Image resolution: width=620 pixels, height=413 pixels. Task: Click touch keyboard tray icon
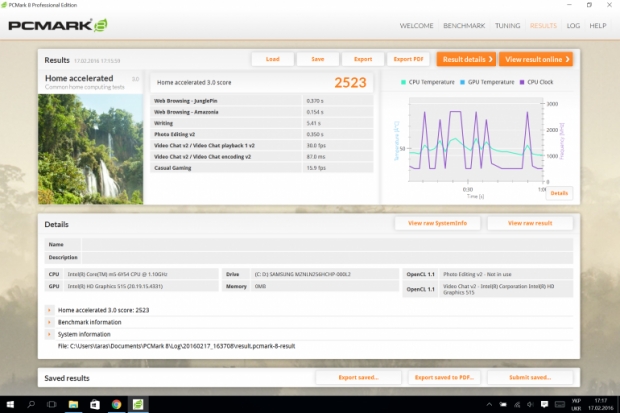coord(560,404)
